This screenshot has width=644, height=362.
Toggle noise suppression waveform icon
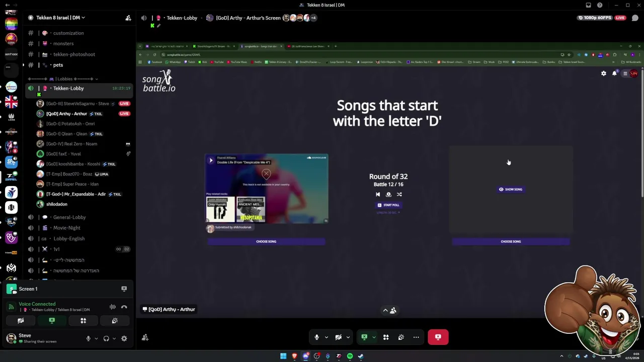pyautogui.click(x=113, y=307)
